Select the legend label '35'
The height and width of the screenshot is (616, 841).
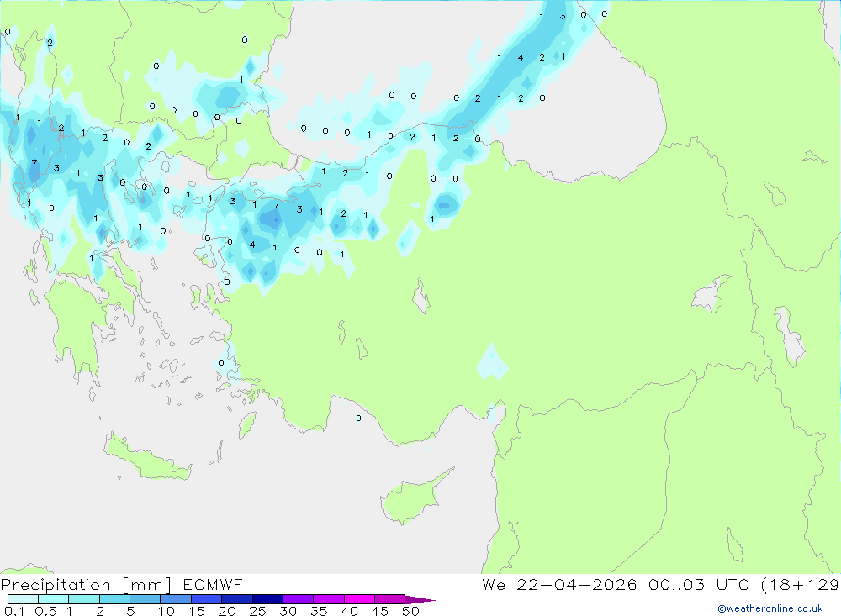tap(319, 611)
